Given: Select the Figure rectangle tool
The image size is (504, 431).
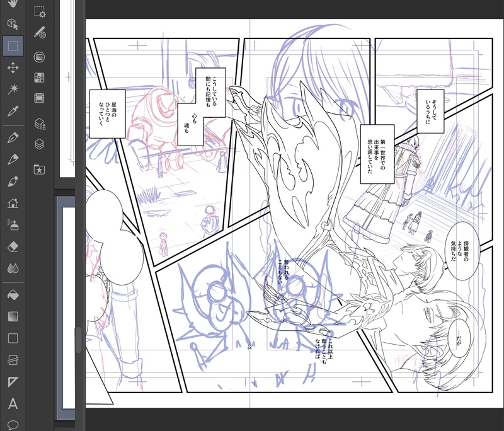Looking at the screenshot, I should pyautogui.click(x=13, y=338).
